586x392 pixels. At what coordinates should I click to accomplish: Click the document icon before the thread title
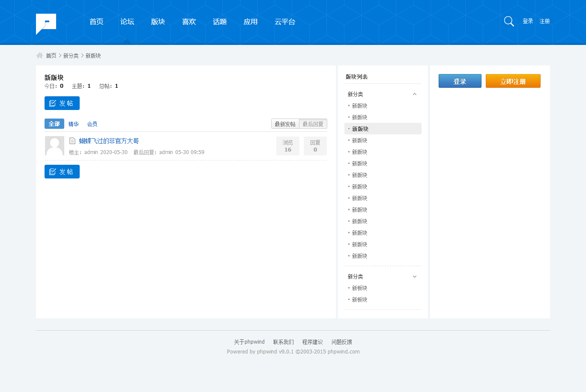point(72,141)
